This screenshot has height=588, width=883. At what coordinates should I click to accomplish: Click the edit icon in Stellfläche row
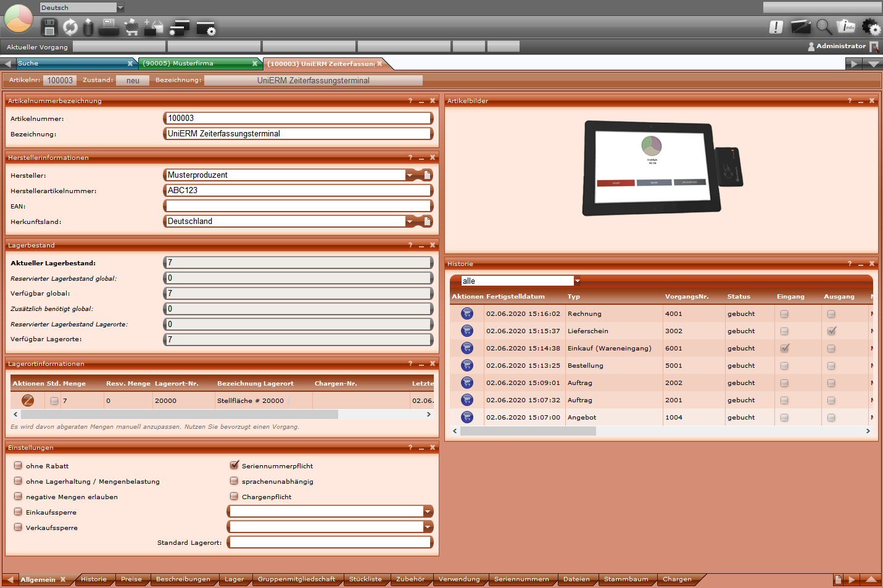[28, 400]
